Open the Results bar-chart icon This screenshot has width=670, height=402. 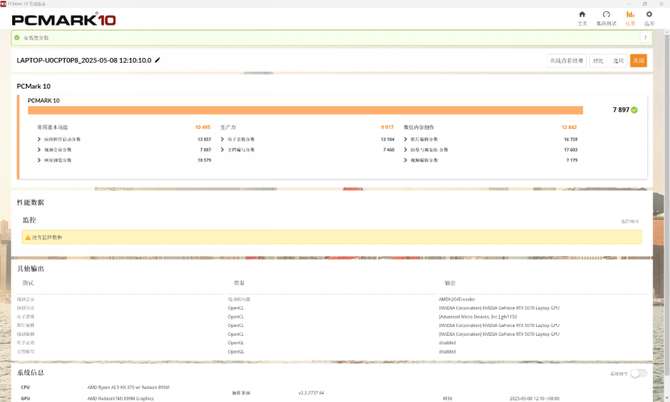click(x=630, y=17)
